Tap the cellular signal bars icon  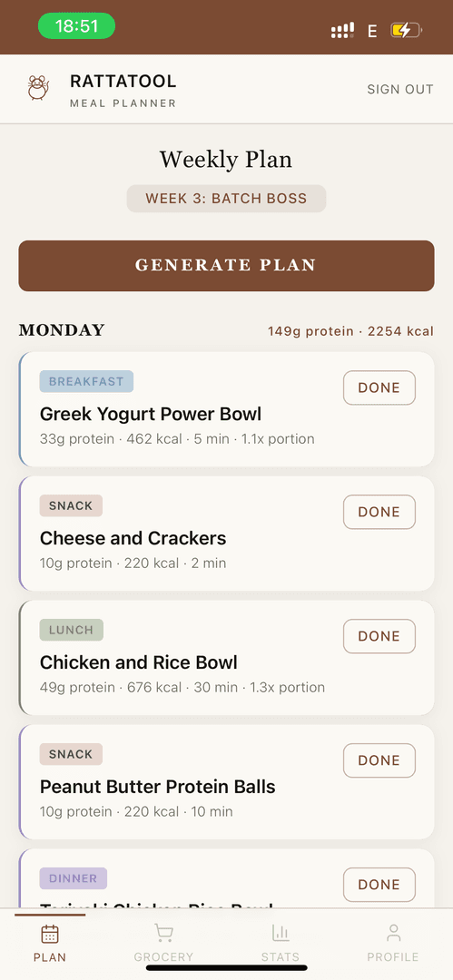[342, 30]
